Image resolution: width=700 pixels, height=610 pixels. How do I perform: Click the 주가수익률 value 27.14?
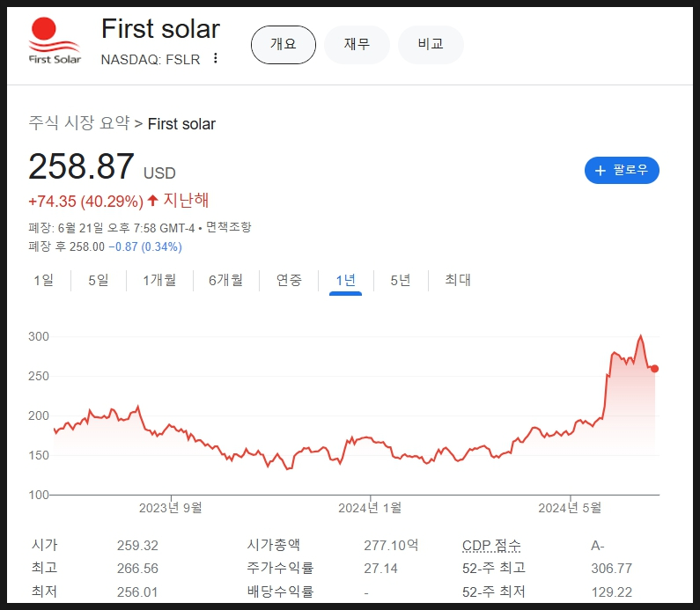pos(380,568)
